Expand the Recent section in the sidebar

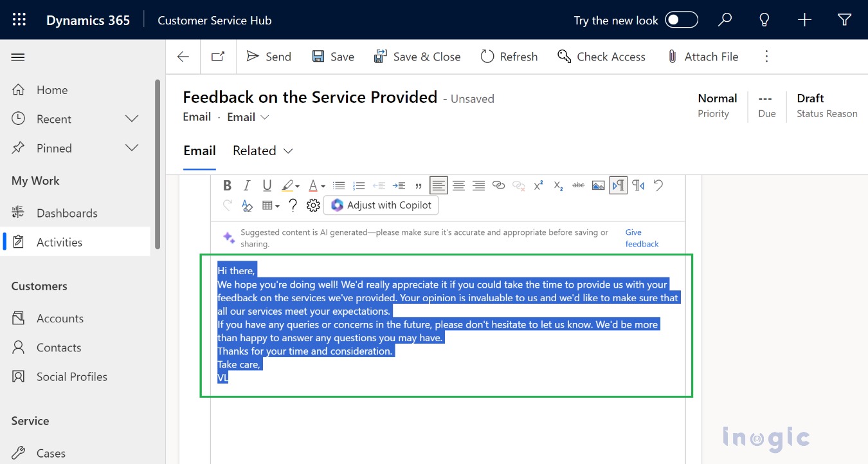tap(132, 118)
